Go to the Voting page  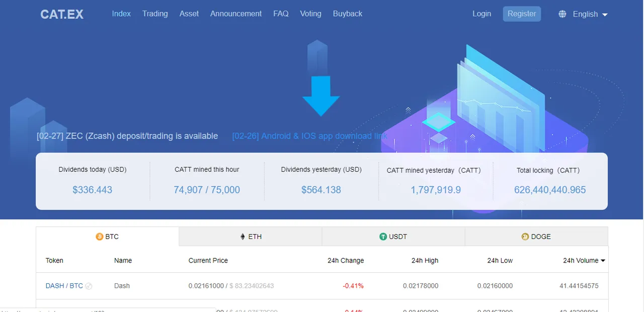coord(310,14)
